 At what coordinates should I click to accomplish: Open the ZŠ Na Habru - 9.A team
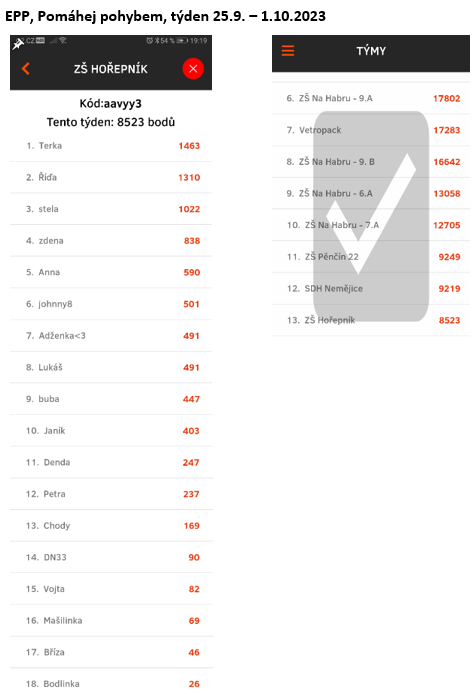pos(371,98)
